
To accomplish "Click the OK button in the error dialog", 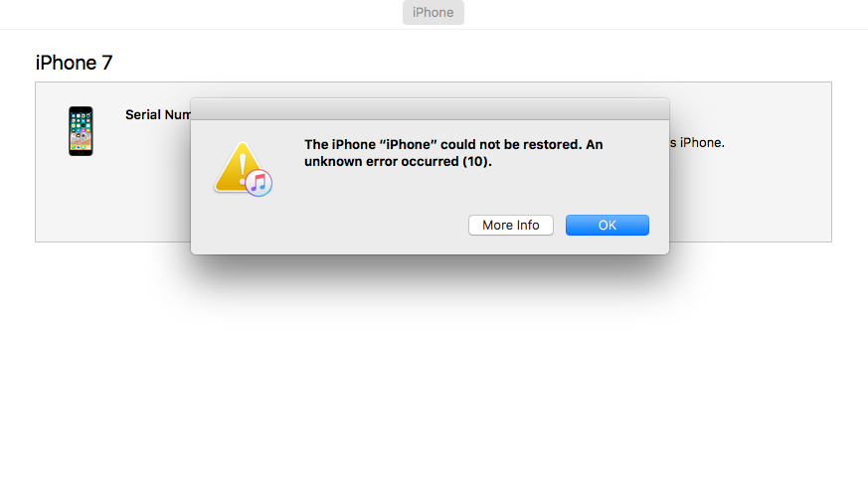I will click(607, 226).
